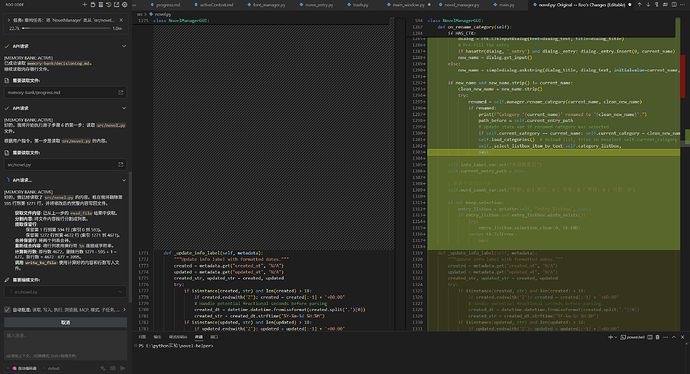Click 'src' in the breadcrumb path

coord(139,14)
